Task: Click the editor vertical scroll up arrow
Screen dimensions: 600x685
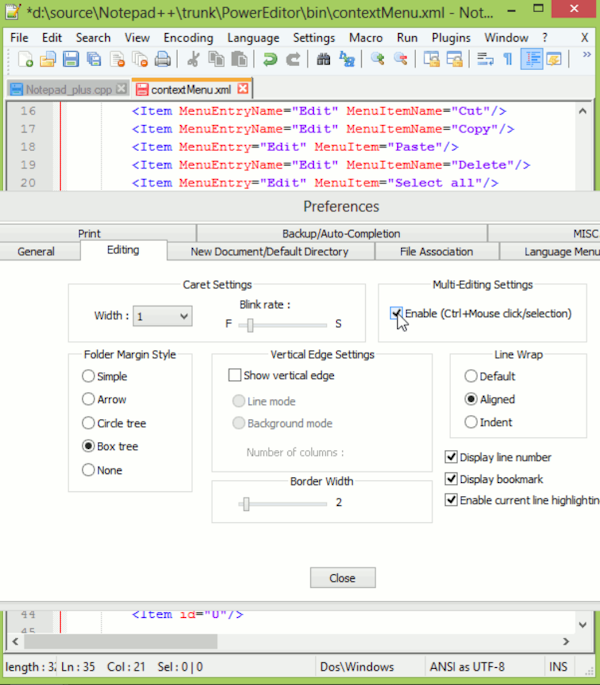Action: [583, 111]
